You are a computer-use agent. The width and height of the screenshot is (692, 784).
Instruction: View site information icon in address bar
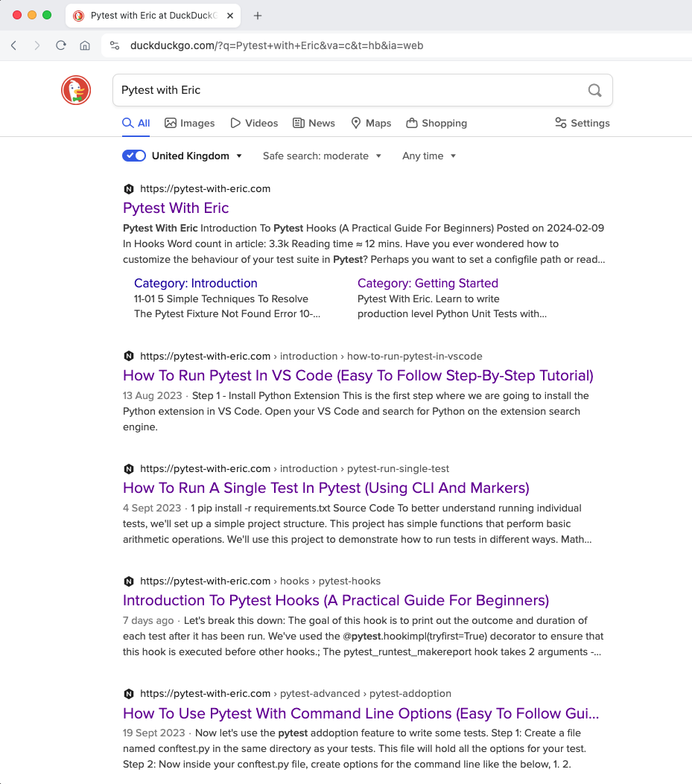114,45
